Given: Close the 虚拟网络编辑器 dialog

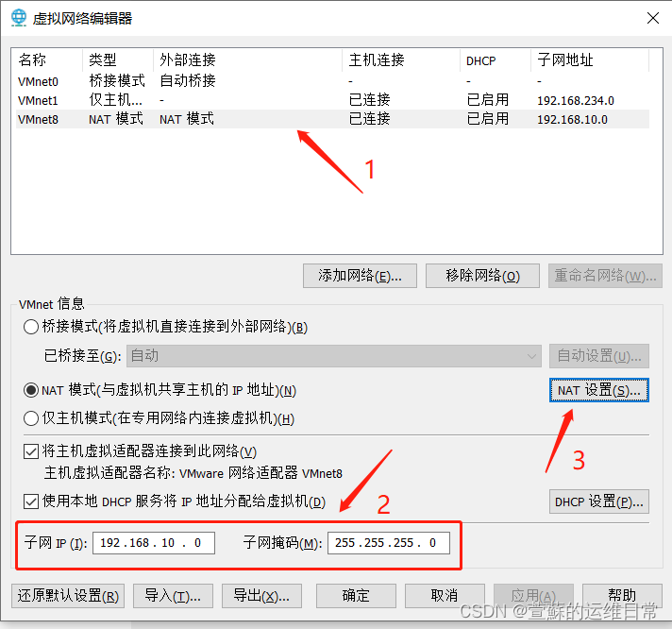Looking at the screenshot, I should coord(653,18).
